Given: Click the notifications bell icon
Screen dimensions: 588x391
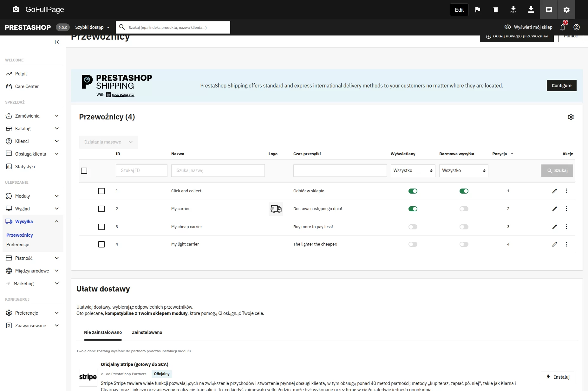Looking at the screenshot, I should 563,27.
